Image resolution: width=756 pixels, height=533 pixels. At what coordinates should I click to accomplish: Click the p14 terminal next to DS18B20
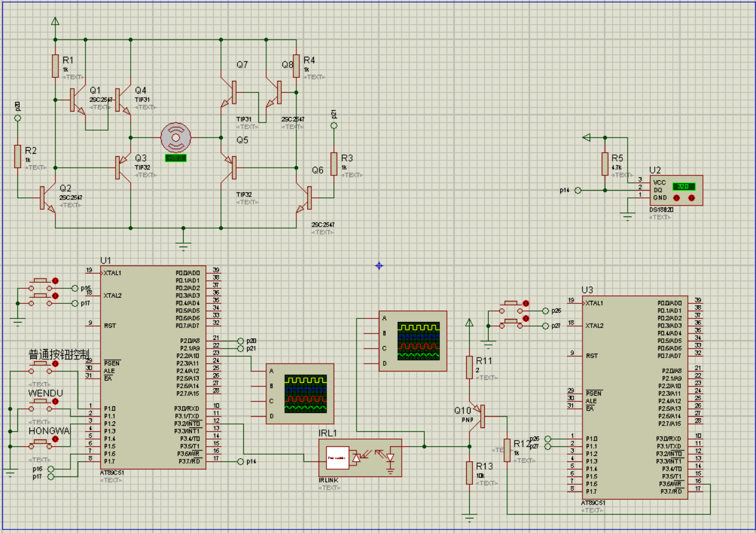coord(578,191)
